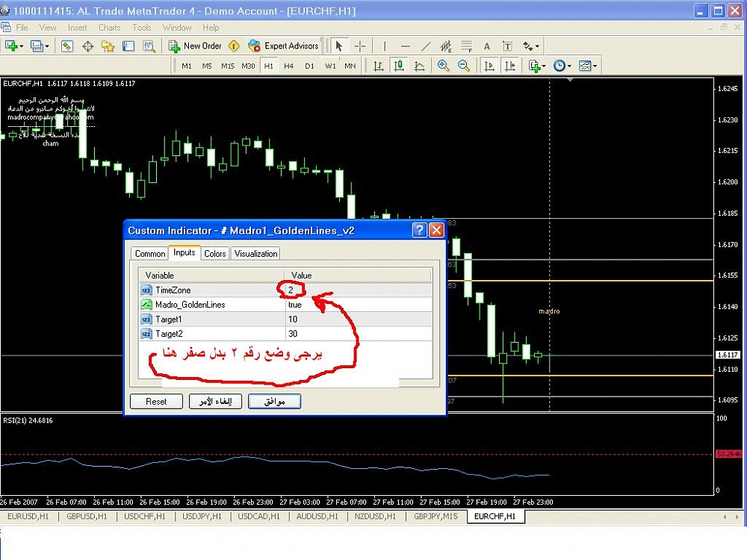This screenshot has width=747, height=560.
Task: Open the Tools menu
Action: coord(141,28)
